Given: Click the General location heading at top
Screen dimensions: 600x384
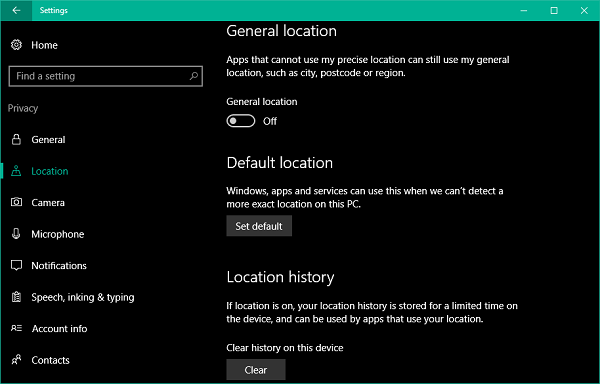Looking at the screenshot, I should pos(282,31).
